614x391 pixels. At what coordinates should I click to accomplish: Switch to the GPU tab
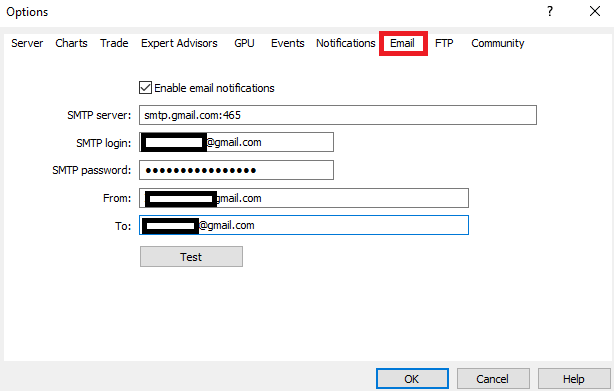click(244, 43)
